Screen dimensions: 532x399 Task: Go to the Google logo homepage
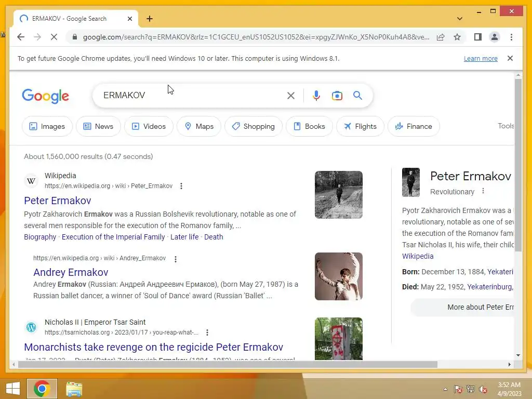[x=46, y=96]
